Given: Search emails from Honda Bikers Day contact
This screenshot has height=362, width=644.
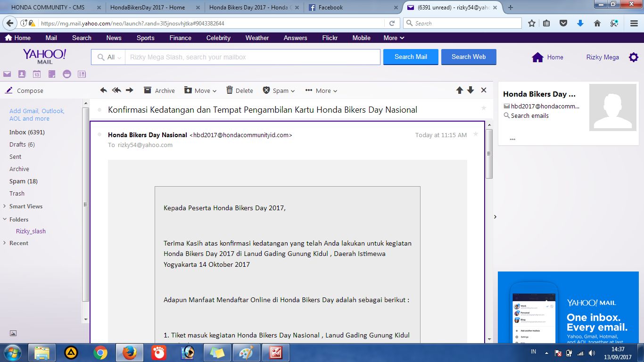Looking at the screenshot, I should (x=526, y=116).
